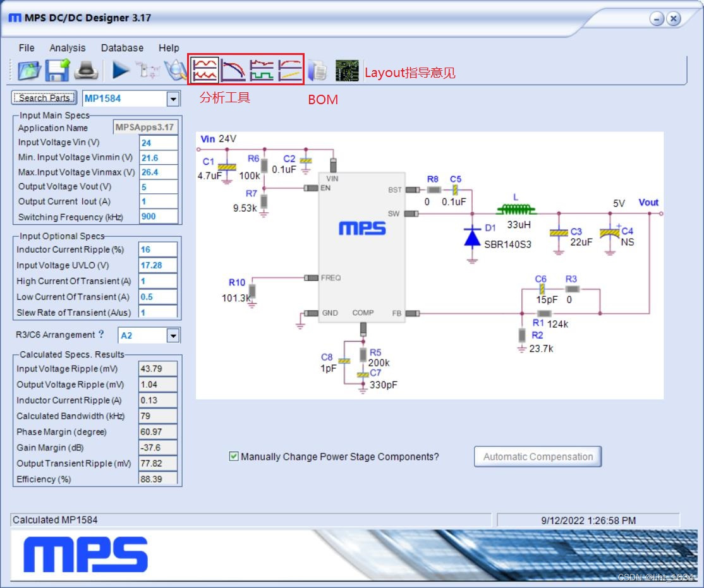
Task: Click the status bar date 9/12/2022 1:26:58 PM
Action: pyautogui.click(x=588, y=520)
